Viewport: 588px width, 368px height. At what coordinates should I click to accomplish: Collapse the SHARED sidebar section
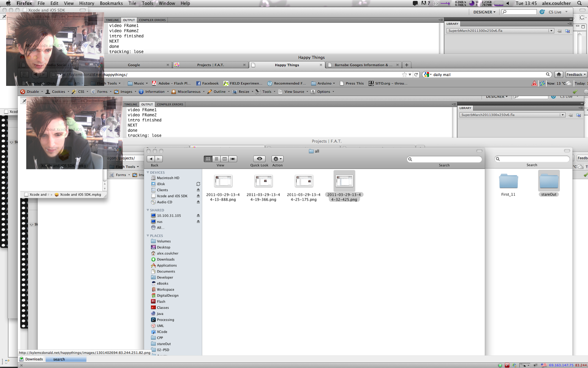click(148, 210)
